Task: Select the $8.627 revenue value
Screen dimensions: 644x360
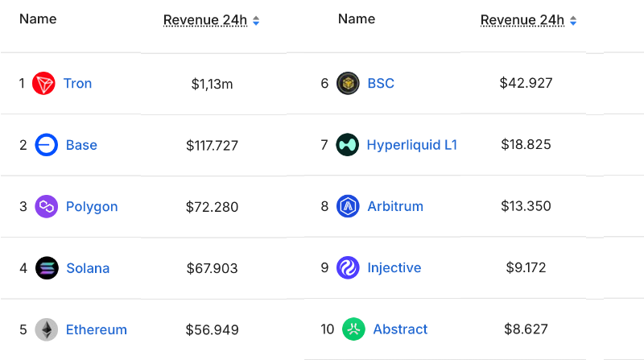Action: (526, 329)
